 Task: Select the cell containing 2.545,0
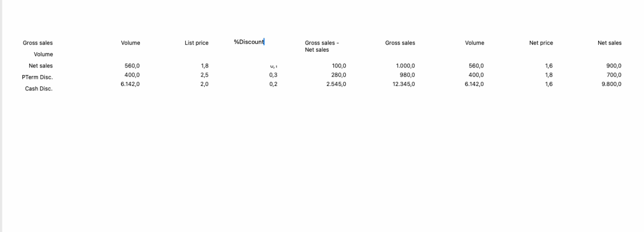tap(336, 84)
